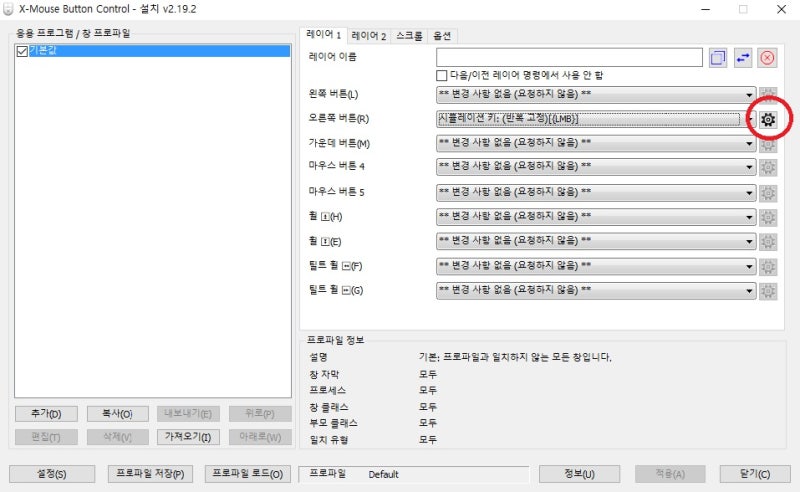Switch to the 옵션 tab
Viewport: 800px width, 492px height.
tap(442, 36)
